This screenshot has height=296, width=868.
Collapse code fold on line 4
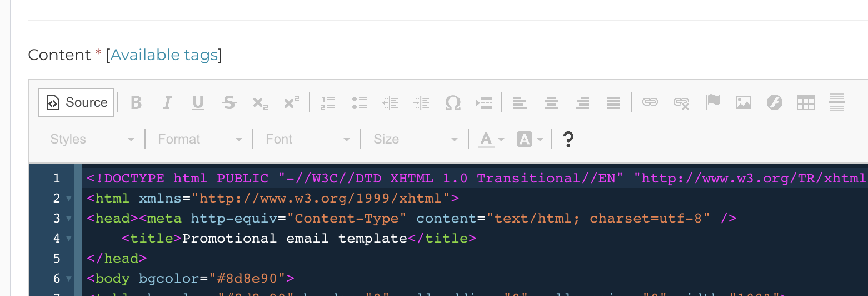pos(69,238)
